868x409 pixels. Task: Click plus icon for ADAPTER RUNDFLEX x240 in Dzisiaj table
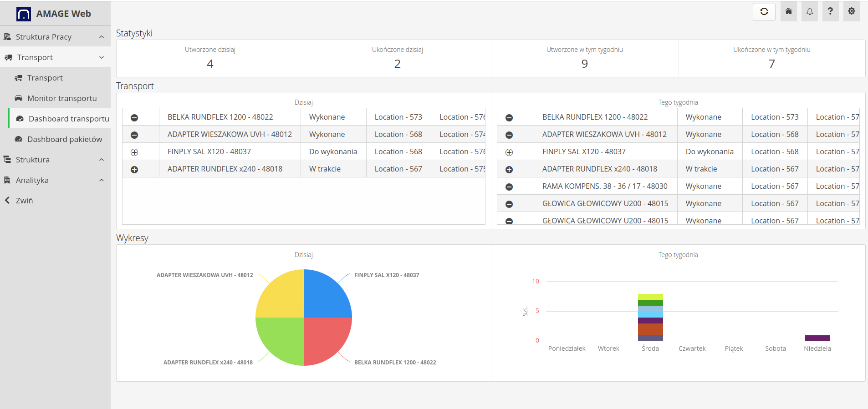(x=134, y=170)
